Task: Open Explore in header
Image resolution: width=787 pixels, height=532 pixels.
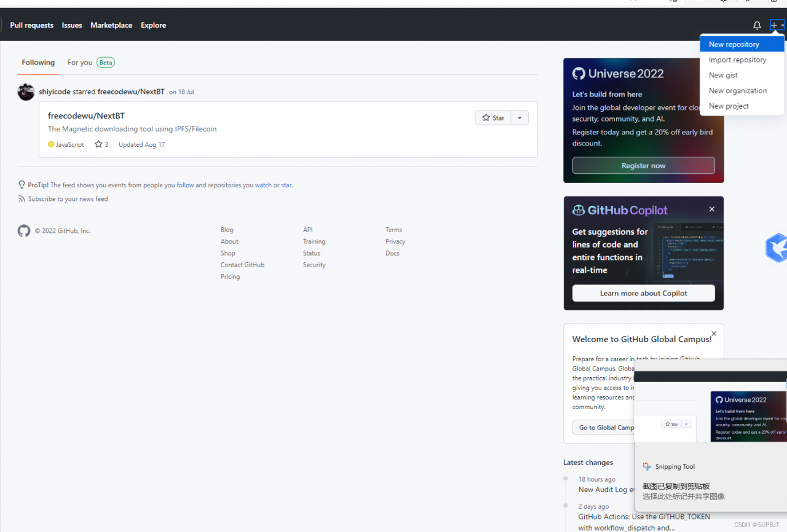Action: click(153, 25)
